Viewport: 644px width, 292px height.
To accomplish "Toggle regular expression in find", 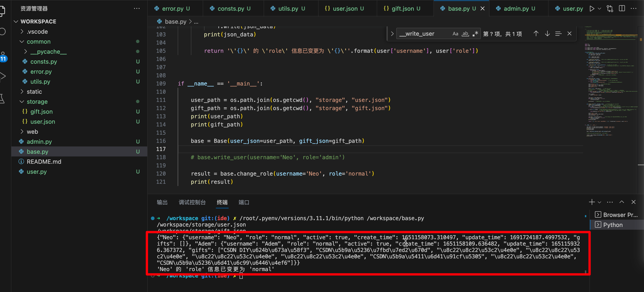I will [475, 34].
